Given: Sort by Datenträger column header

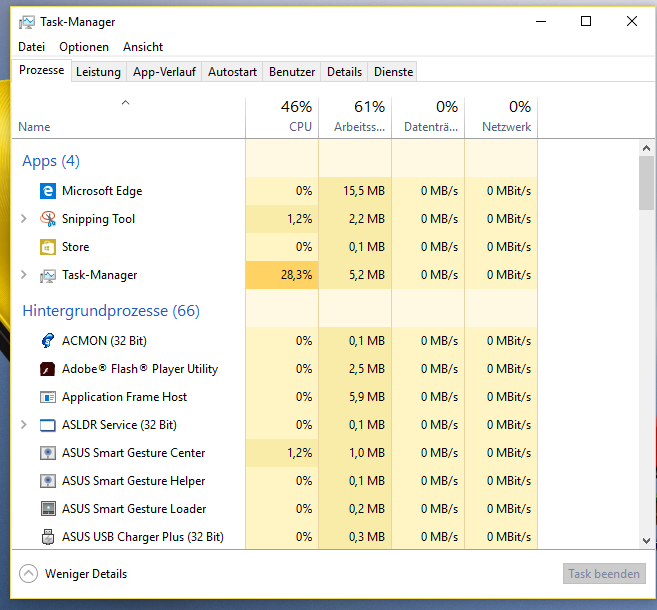Looking at the screenshot, I should (428, 118).
